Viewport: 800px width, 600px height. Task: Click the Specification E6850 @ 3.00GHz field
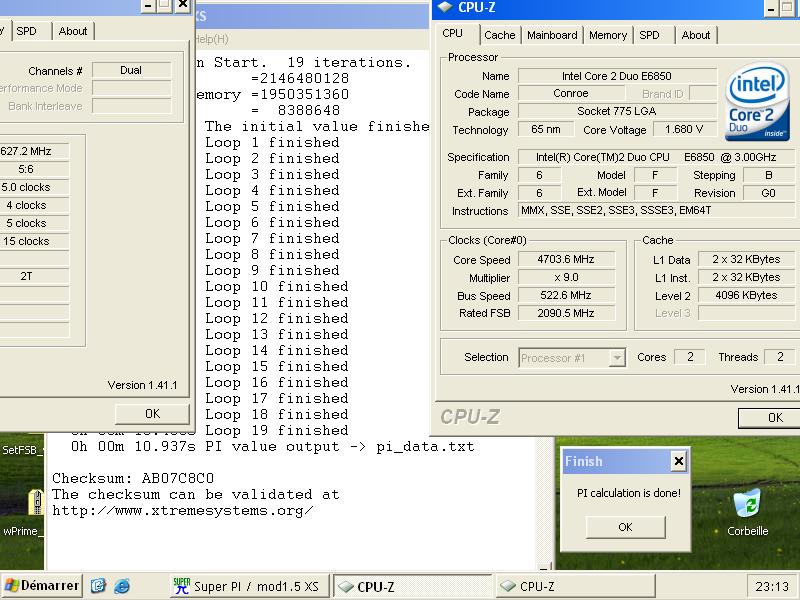(657, 157)
